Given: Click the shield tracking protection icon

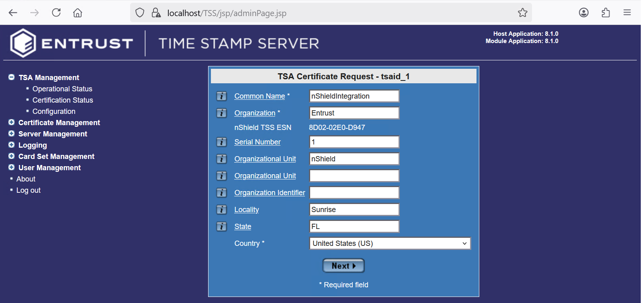Looking at the screenshot, I should pos(140,13).
